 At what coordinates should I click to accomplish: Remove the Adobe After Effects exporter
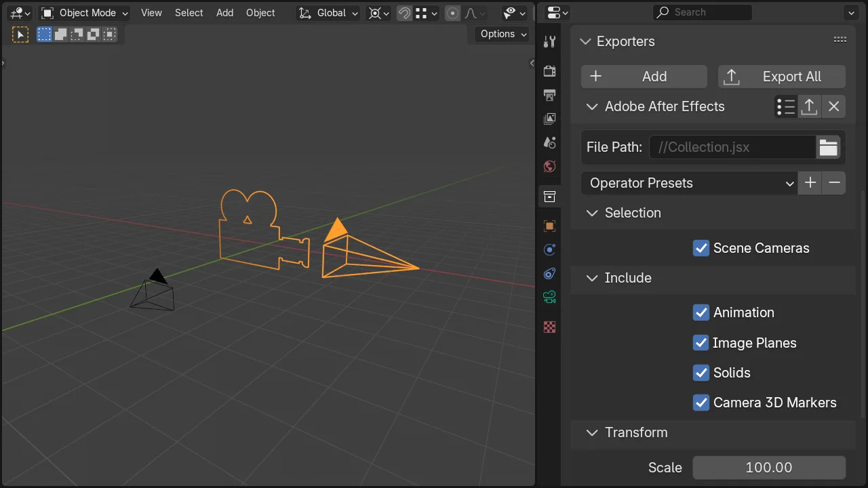tap(834, 106)
